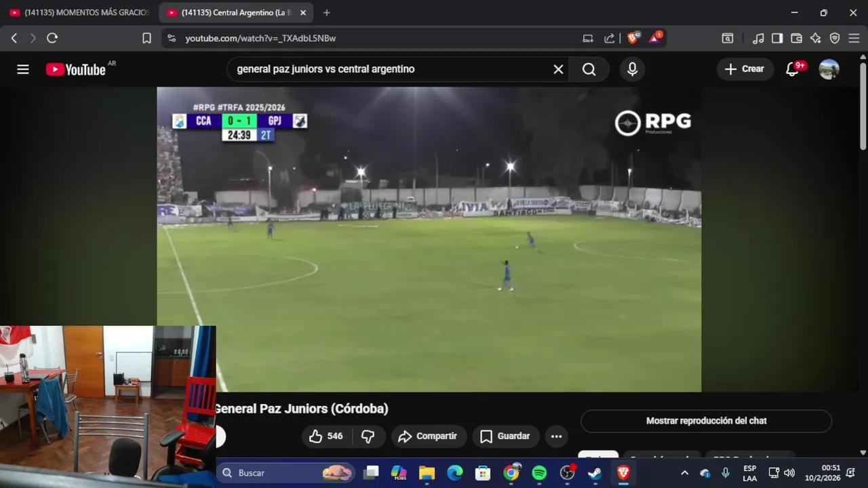
Task: Open File Explorer from taskbar
Action: [x=427, y=472]
